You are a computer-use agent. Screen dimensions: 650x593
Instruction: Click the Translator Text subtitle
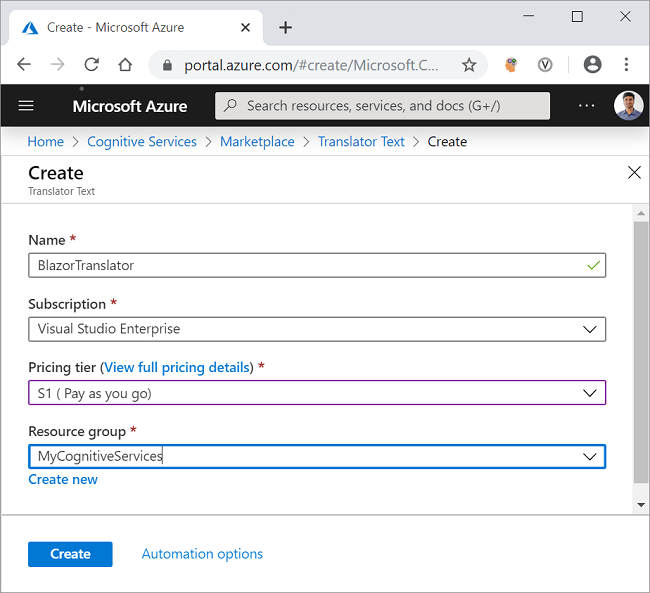(61, 191)
